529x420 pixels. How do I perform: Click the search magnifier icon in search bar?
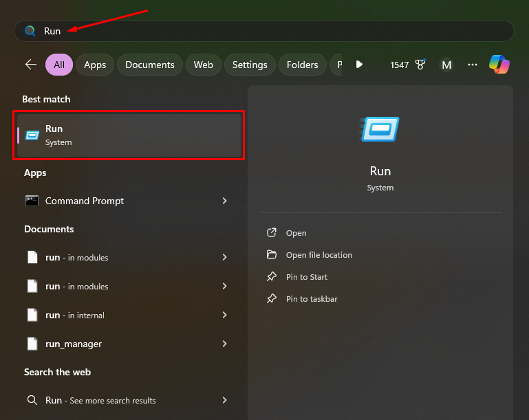pos(30,31)
